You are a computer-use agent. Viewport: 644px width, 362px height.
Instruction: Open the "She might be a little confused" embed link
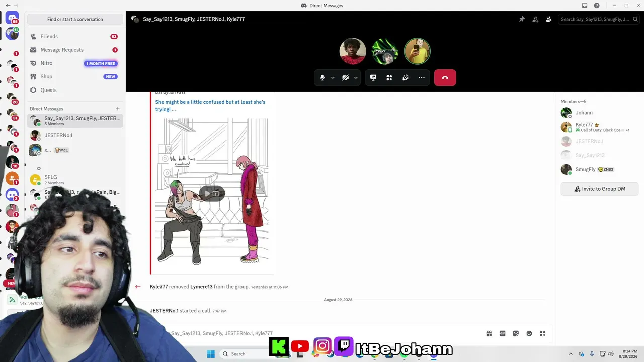[210, 105]
